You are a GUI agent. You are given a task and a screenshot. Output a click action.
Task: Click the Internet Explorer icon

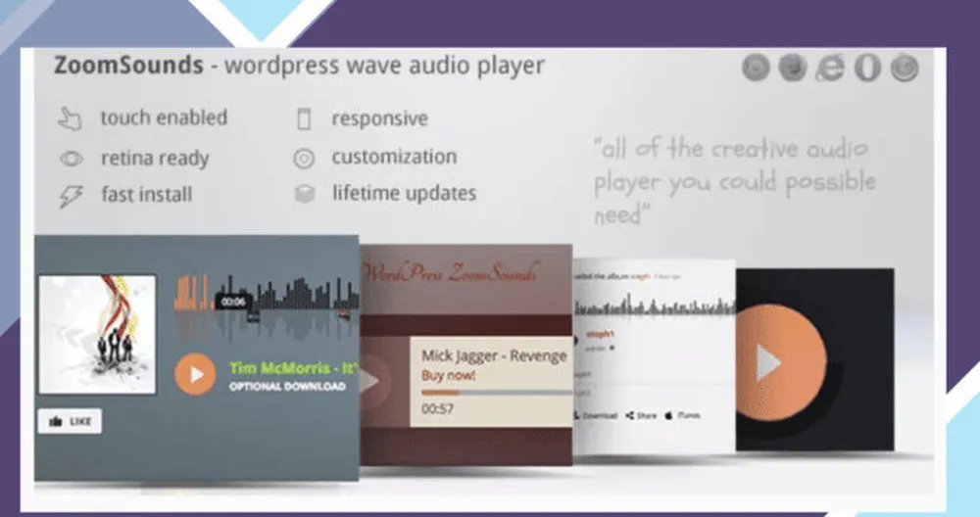point(830,68)
